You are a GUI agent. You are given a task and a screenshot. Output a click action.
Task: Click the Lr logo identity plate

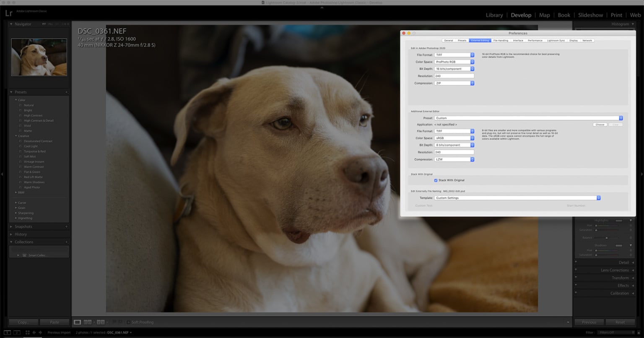8,13
